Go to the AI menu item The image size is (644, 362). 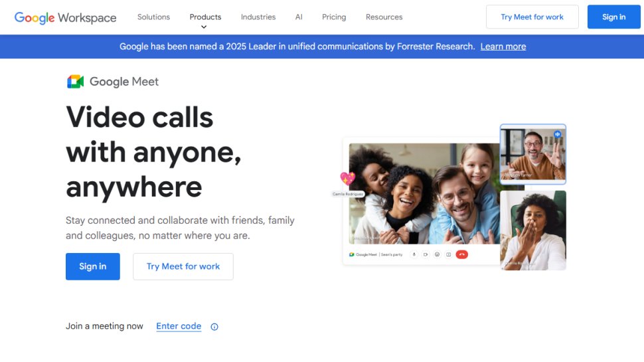click(299, 17)
